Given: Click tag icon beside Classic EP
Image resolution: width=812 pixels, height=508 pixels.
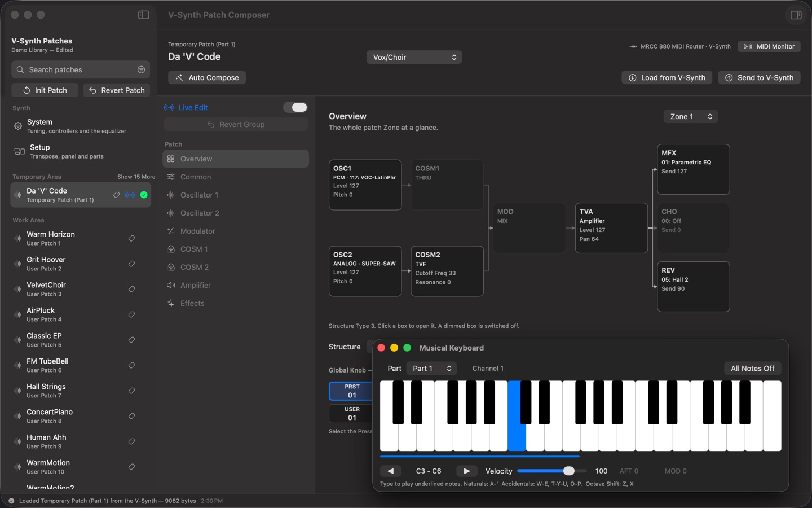Looking at the screenshot, I should click(131, 340).
